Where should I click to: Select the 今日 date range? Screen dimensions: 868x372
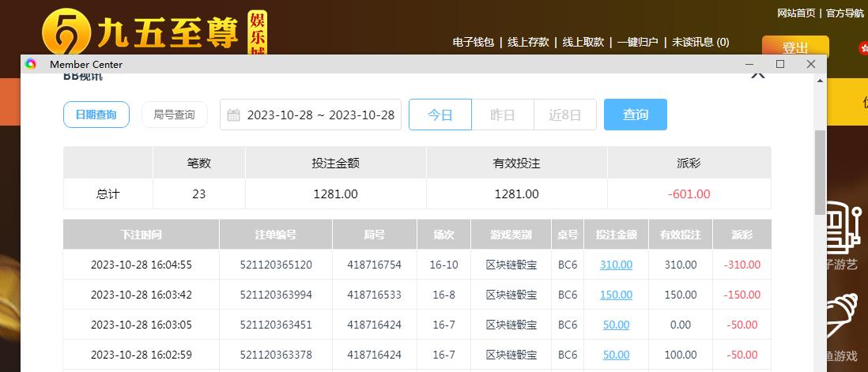(x=440, y=115)
